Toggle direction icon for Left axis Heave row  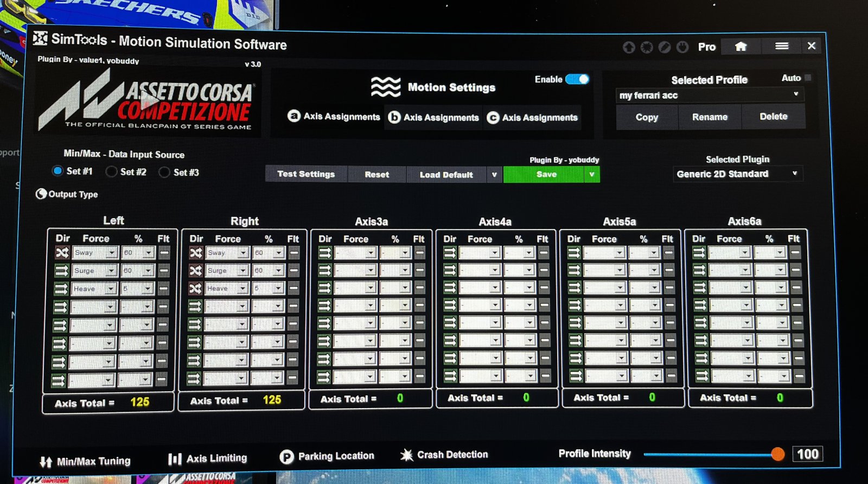pos(61,288)
